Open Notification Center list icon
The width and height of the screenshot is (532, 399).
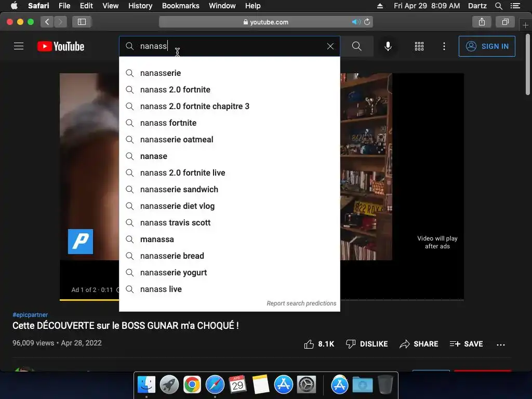(515, 6)
